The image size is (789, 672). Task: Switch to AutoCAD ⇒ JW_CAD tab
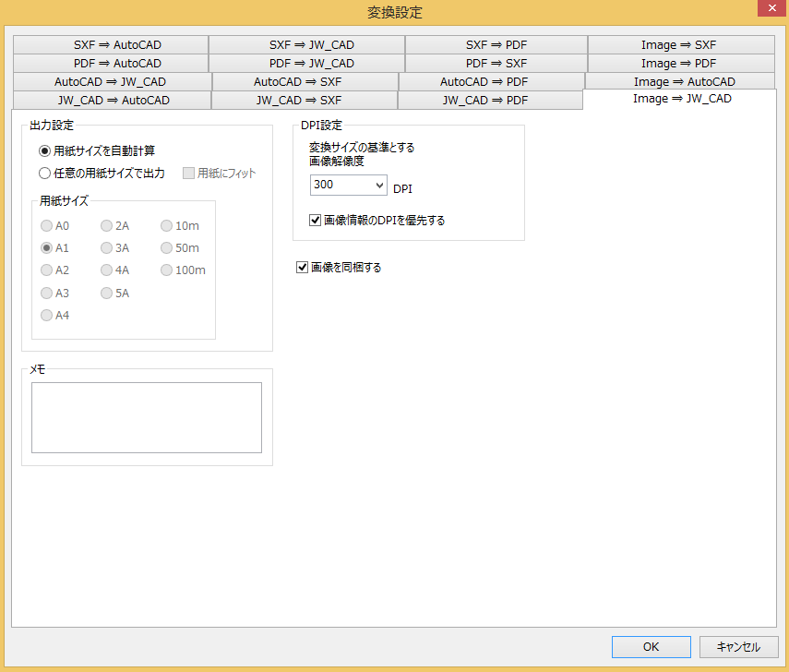click(113, 81)
